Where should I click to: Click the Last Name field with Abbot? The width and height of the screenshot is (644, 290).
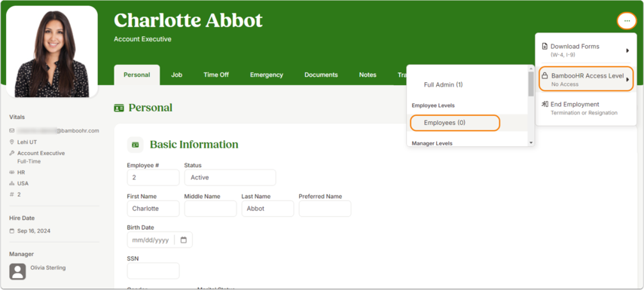coord(268,209)
